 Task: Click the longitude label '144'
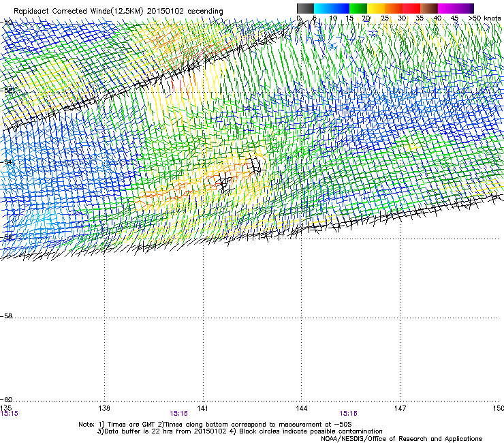pos(302,408)
